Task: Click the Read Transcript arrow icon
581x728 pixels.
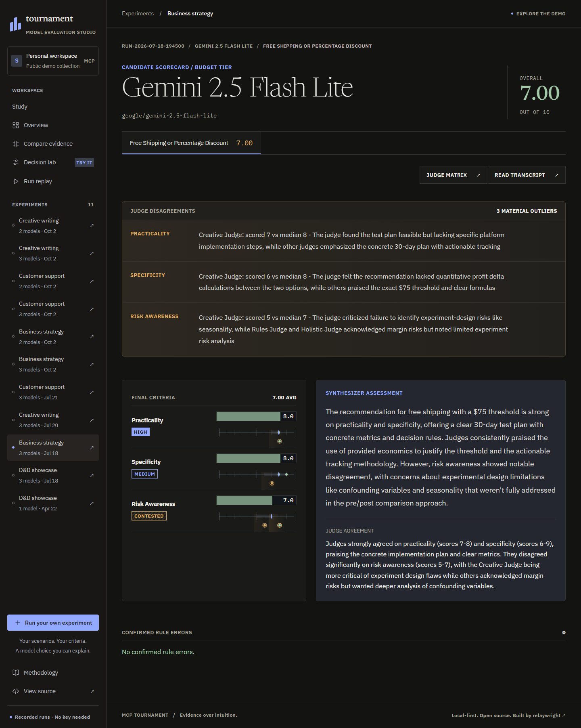Action: tap(557, 175)
